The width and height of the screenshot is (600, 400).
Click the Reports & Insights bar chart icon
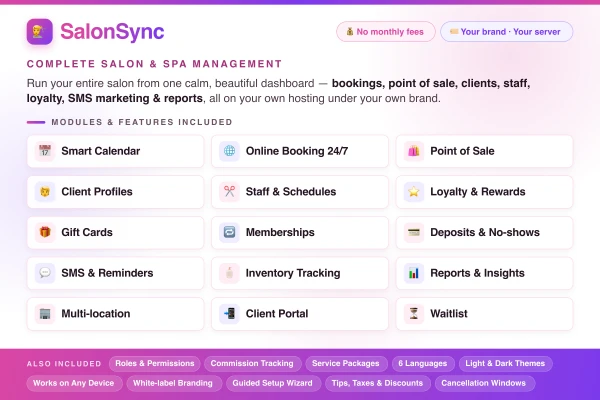pos(414,273)
